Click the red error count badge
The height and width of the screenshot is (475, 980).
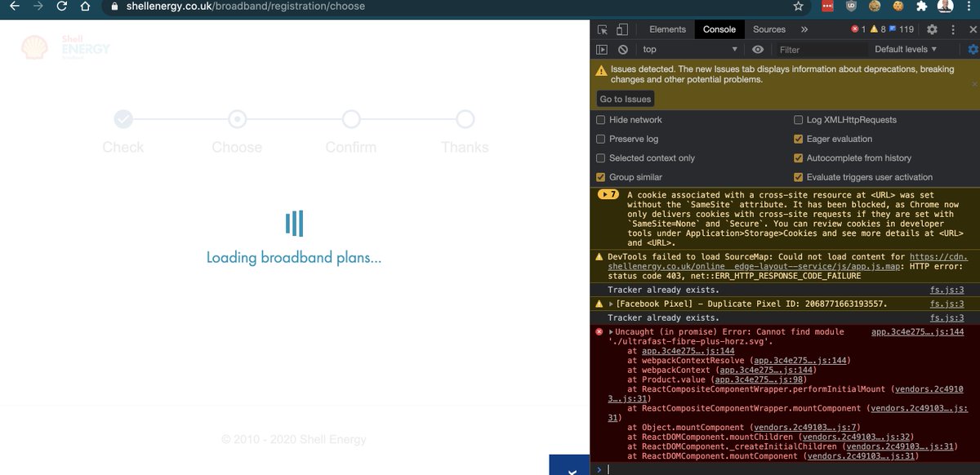pyautogui.click(x=858, y=29)
